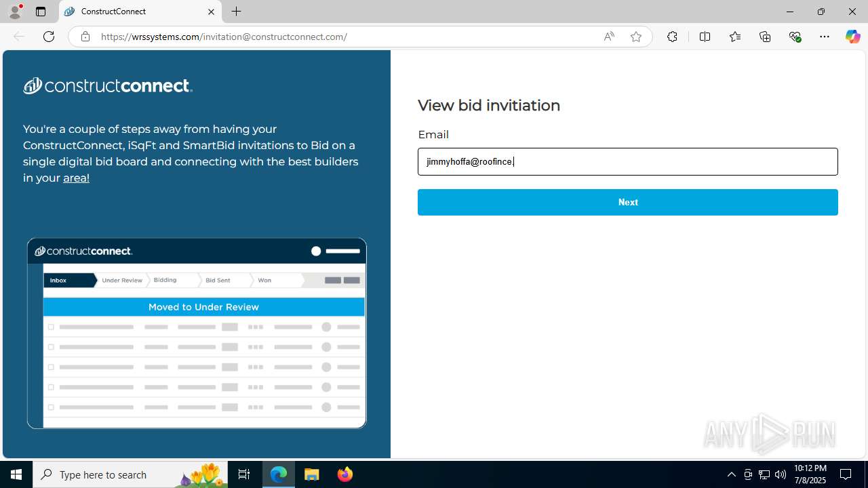Restore down the browser window
868x488 pixels.
pyautogui.click(x=821, y=12)
